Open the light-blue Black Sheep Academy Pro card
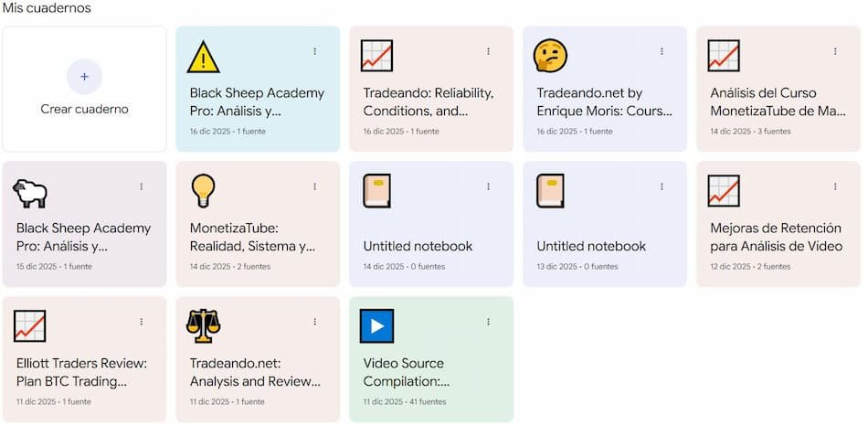Viewport: 868px width, 436px height. click(x=257, y=101)
